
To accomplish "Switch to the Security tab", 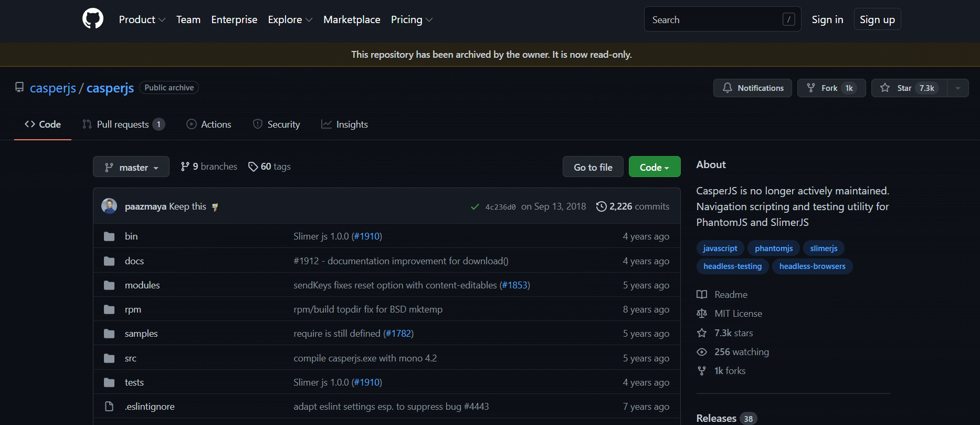I will click(x=277, y=125).
